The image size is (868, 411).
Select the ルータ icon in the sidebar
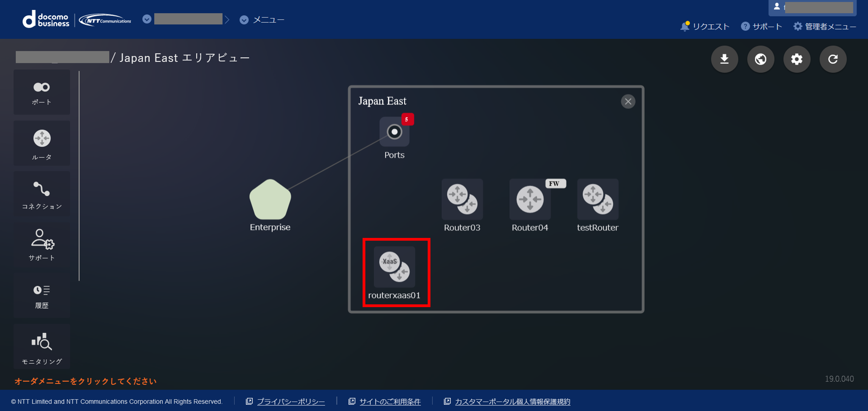click(x=41, y=143)
